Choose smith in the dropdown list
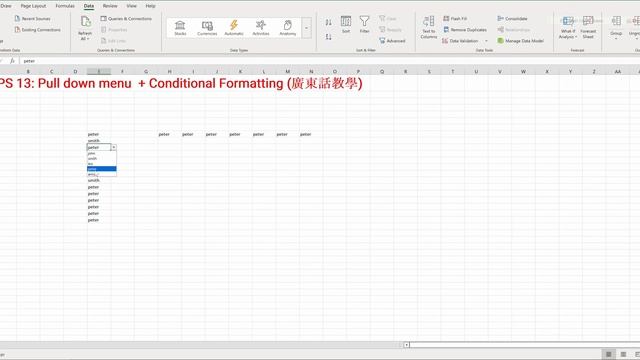640x360 pixels. (x=102, y=158)
